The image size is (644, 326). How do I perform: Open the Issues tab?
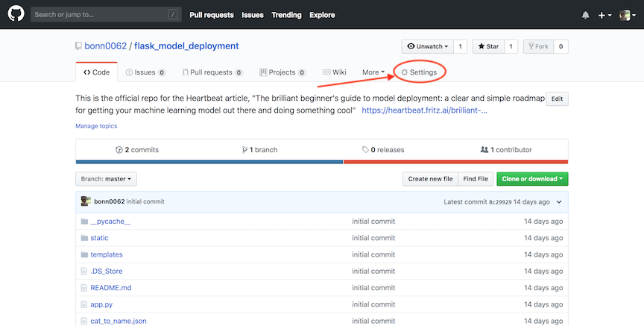pos(145,72)
